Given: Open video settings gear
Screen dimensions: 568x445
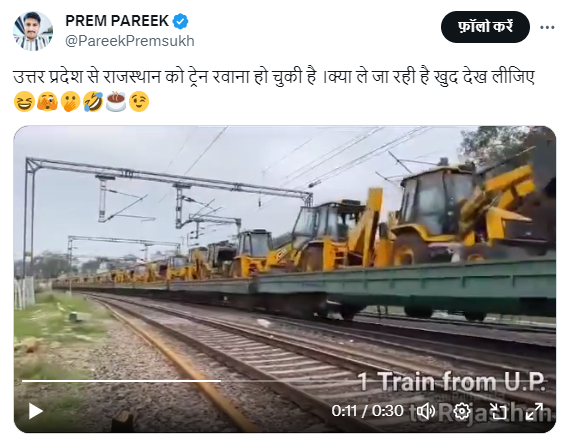Looking at the screenshot, I should point(462,411).
